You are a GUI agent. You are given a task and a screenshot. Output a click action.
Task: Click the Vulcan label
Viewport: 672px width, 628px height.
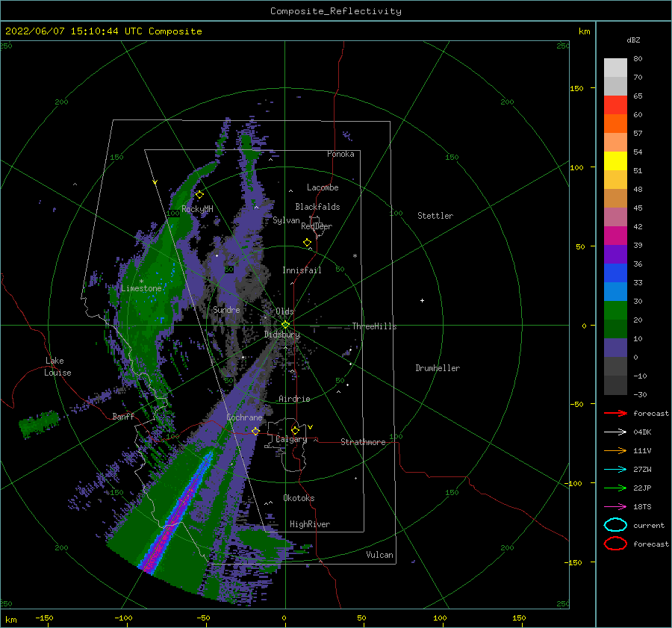click(x=380, y=555)
